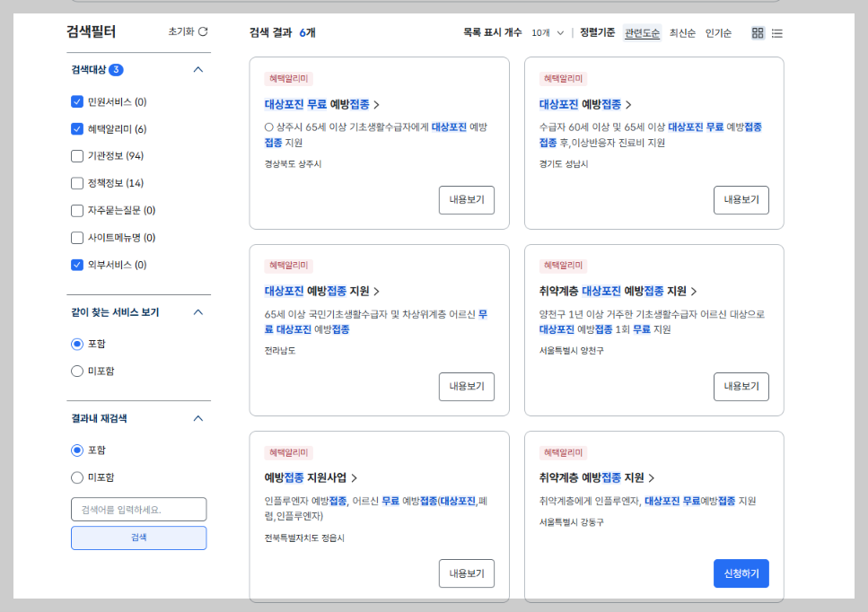Click the 검색 결과 6개 count text
868x612 pixels.
[x=283, y=32]
